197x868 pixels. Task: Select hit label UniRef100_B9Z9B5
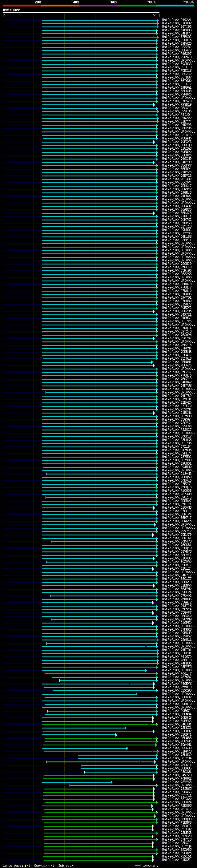pos(176,850)
